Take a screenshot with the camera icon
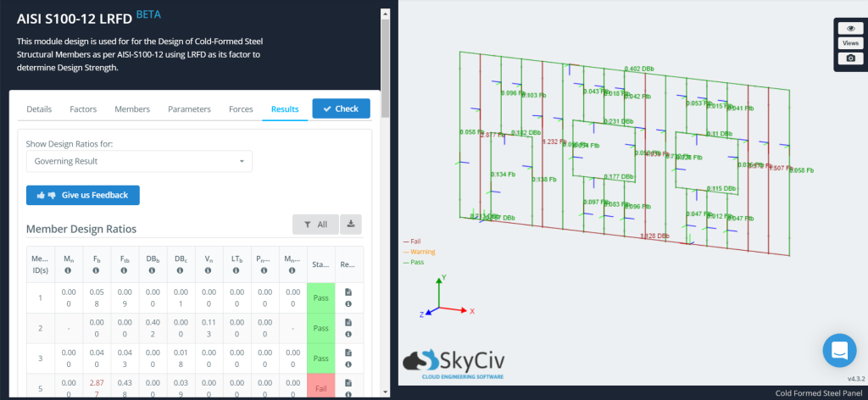868x400 pixels. tap(849, 58)
